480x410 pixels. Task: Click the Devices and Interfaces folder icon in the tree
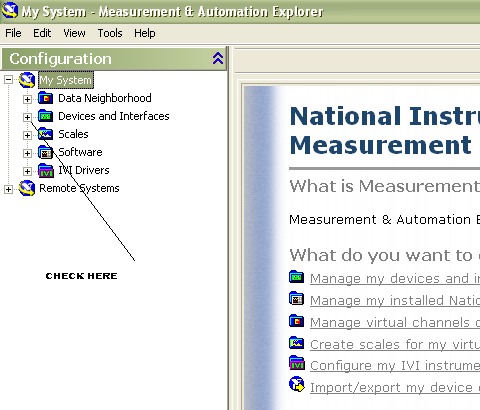coord(46,116)
